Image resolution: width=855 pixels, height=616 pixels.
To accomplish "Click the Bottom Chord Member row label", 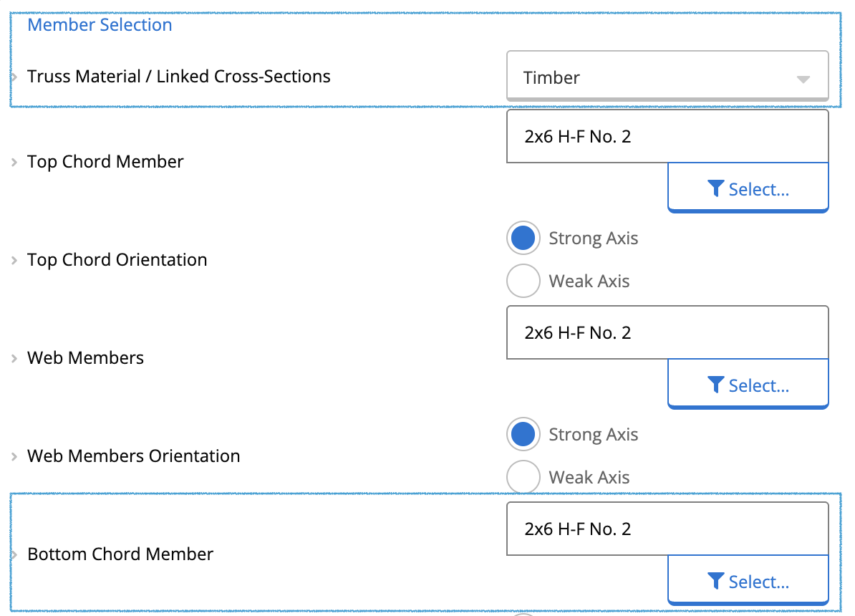I will click(x=120, y=554).
